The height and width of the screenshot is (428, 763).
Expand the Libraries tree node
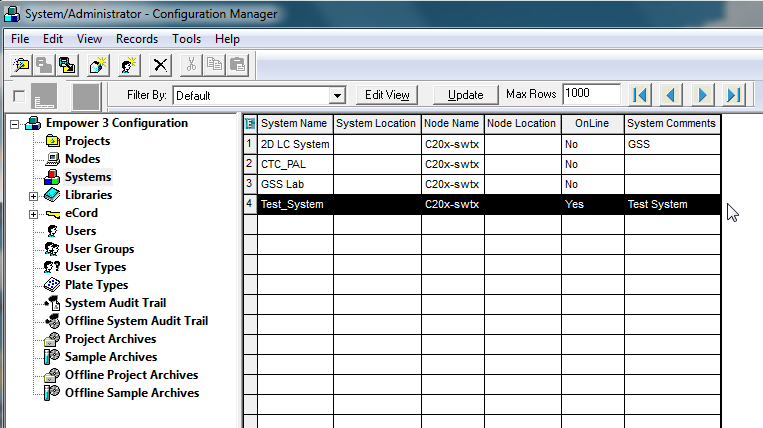33,196
